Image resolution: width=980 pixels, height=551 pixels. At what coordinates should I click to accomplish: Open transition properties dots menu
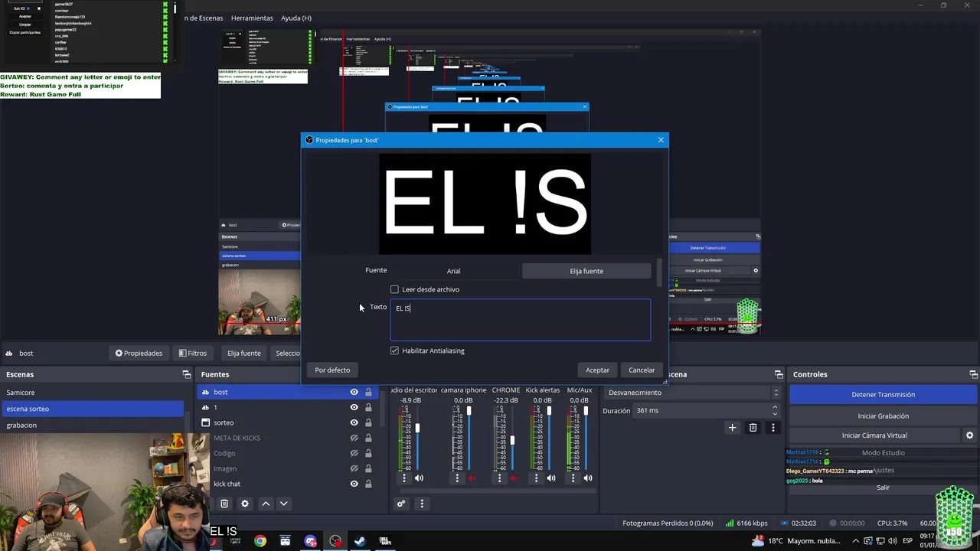click(773, 428)
